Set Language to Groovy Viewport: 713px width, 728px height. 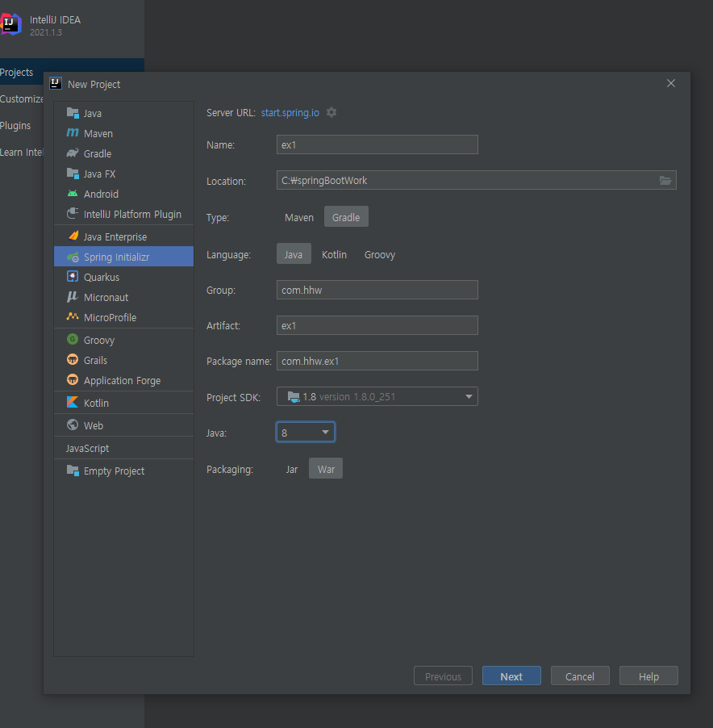click(379, 254)
